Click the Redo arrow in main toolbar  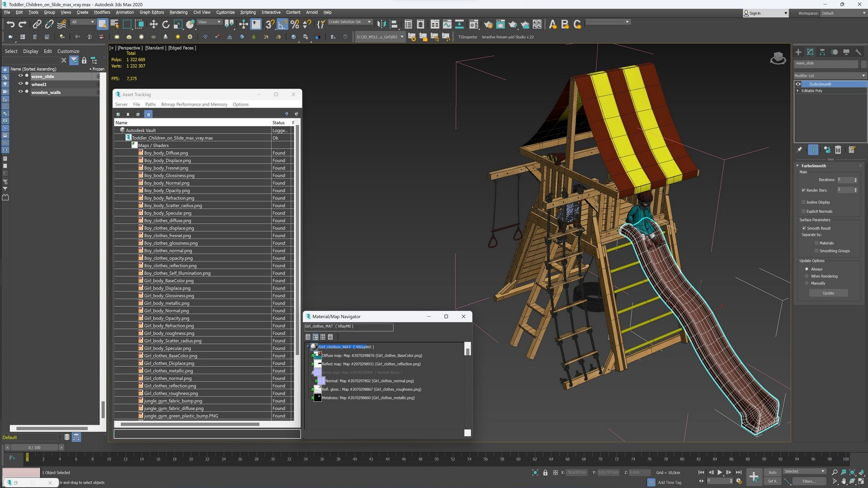click(x=23, y=24)
